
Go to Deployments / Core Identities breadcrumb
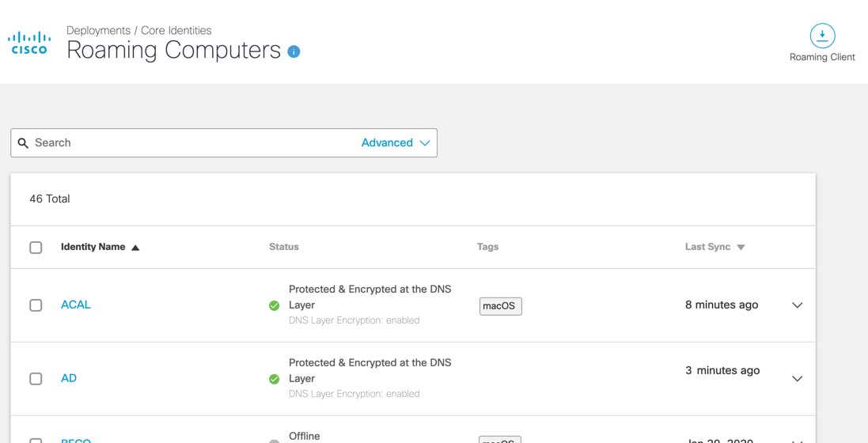[x=139, y=30]
